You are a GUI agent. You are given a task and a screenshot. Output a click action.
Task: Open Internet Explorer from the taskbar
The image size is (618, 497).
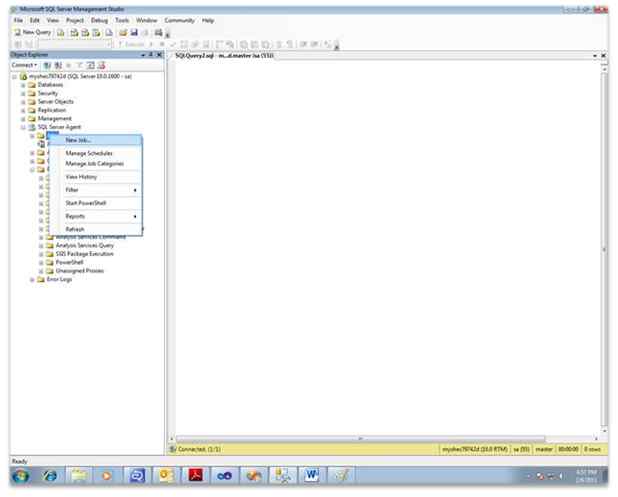coord(50,476)
